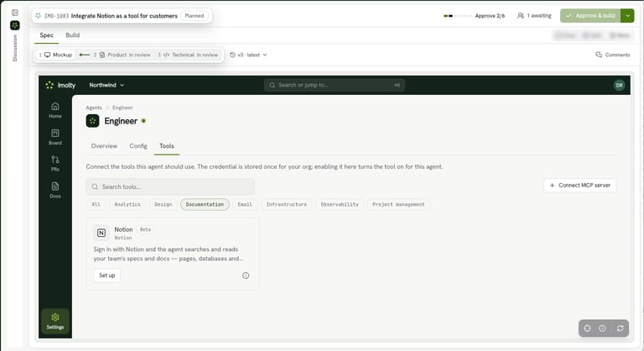644x351 pixels.
Task: Click the Planned status badge
Action: (x=195, y=16)
